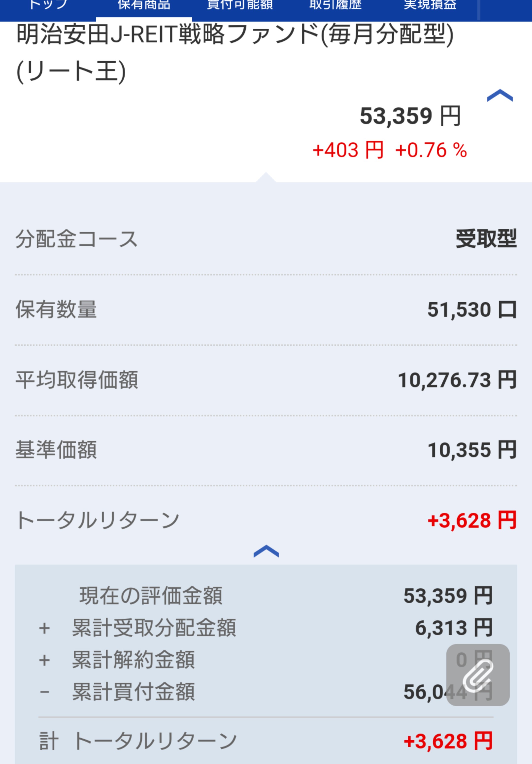Tap the floating paperclip attachment icon

pos(477,675)
